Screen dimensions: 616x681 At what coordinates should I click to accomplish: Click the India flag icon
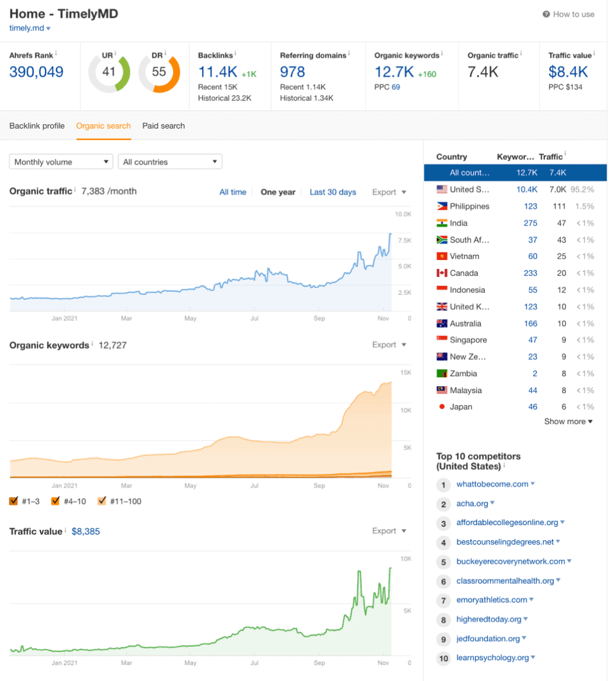coord(442,223)
